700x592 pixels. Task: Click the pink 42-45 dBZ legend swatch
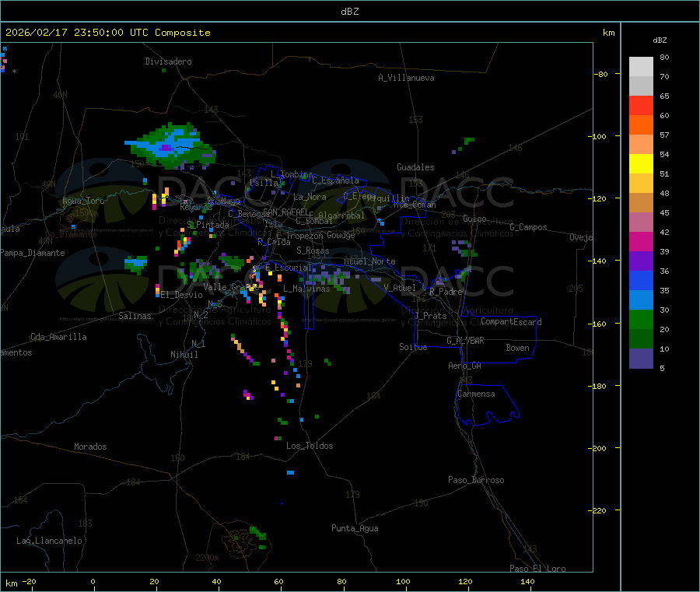click(641, 222)
